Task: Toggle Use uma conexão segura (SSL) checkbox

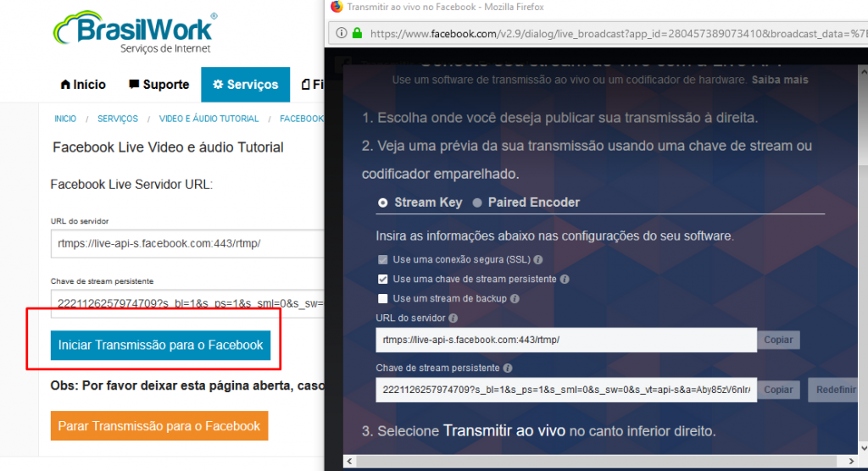Action: (x=382, y=259)
